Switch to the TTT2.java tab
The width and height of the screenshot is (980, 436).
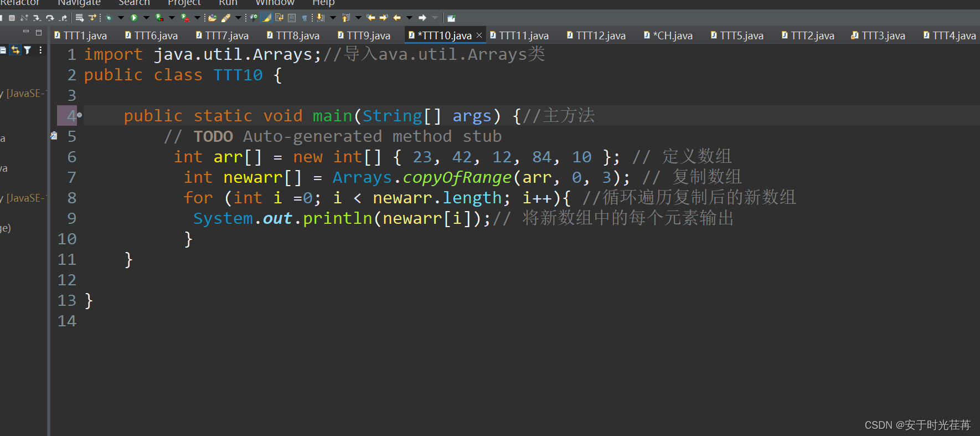(x=808, y=35)
